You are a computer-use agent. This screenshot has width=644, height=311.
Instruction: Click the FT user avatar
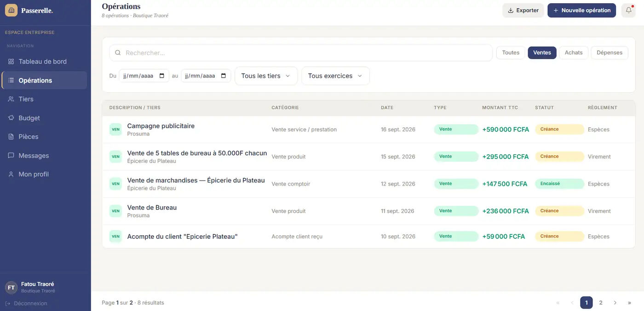[x=11, y=288]
